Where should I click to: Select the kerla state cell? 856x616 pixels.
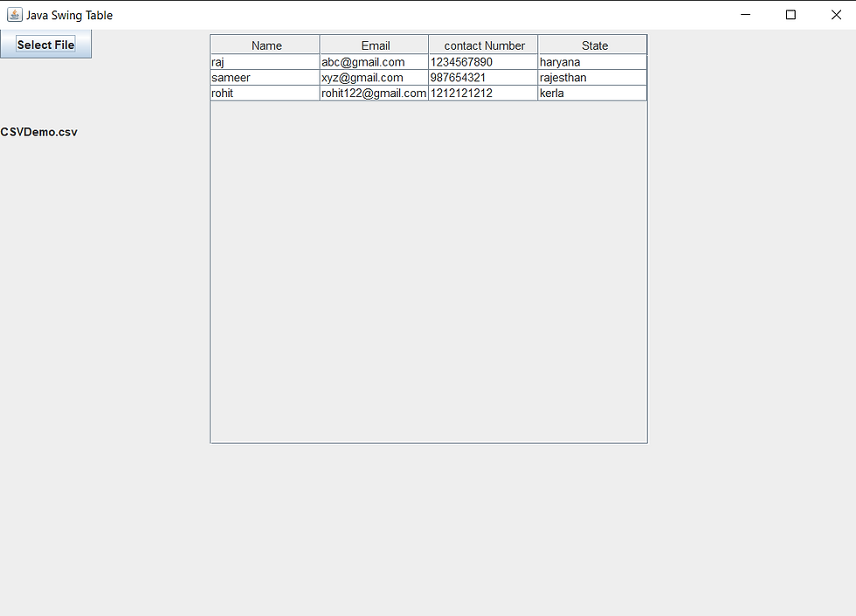pyautogui.click(x=593, y=93)
